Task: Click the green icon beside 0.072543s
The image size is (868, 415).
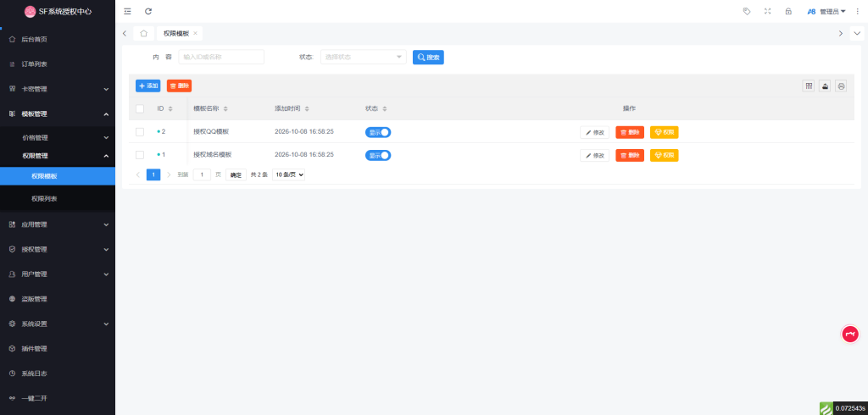Action: pyautogui.click(x=826, y=408)
